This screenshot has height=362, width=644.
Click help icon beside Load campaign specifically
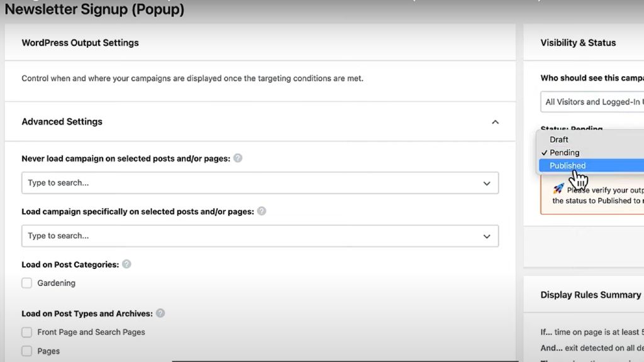pos(262,211)
